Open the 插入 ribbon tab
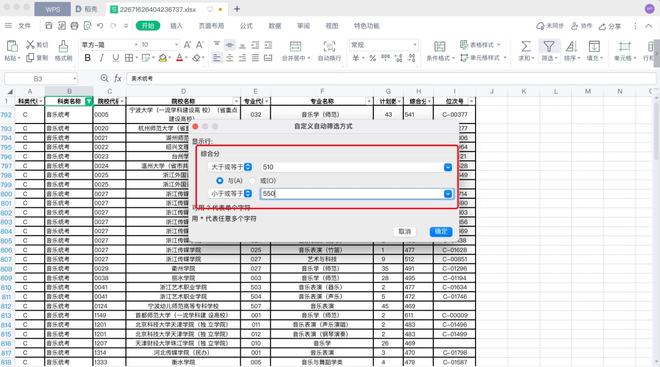 coord(176,26)
